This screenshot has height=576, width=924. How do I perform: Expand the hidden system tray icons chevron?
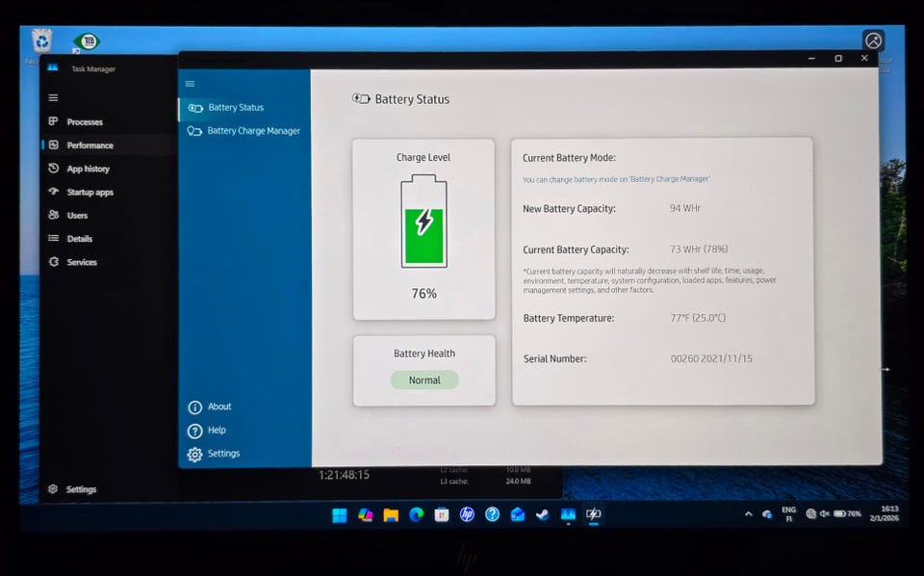click(749, 514)
